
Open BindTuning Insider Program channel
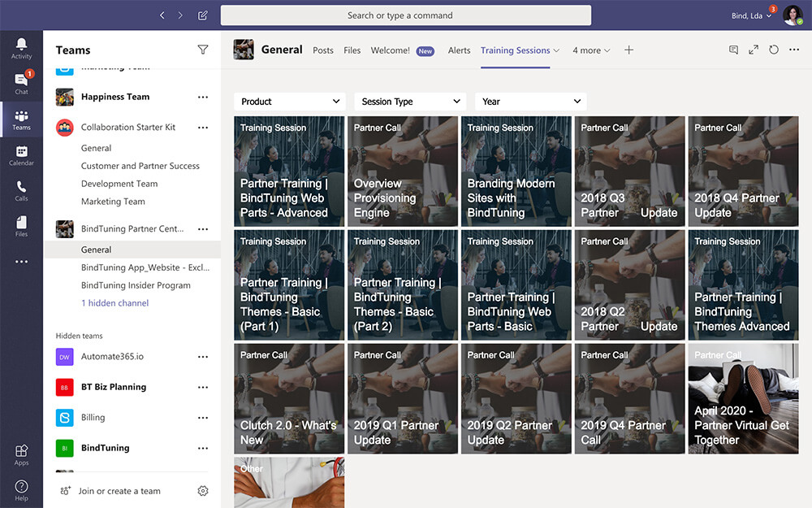tap(136, 285)
